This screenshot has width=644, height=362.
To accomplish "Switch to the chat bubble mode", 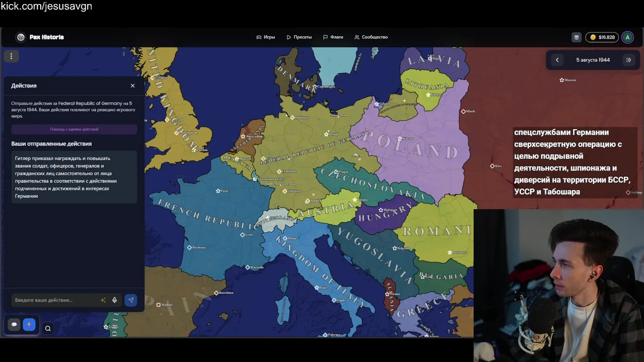I will click(x=14, y=325).
